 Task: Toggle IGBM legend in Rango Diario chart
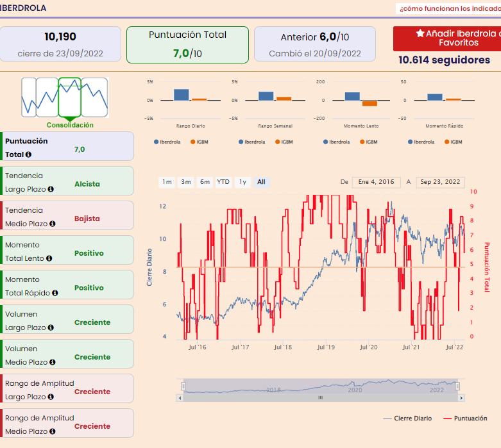pyautogui.click(x=200, y=142)
